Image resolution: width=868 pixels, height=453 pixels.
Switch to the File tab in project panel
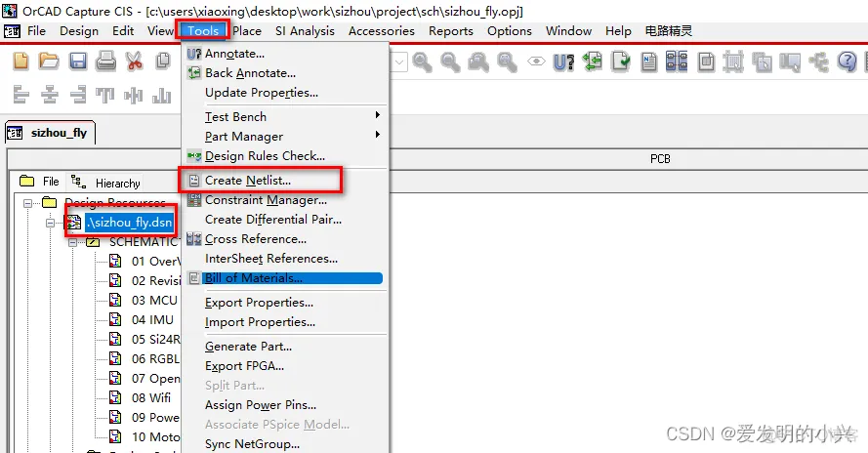point(39,182)
